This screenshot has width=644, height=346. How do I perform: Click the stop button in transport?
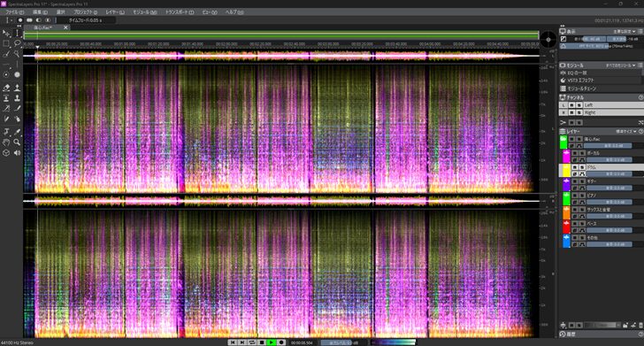[x=262, y=342]
